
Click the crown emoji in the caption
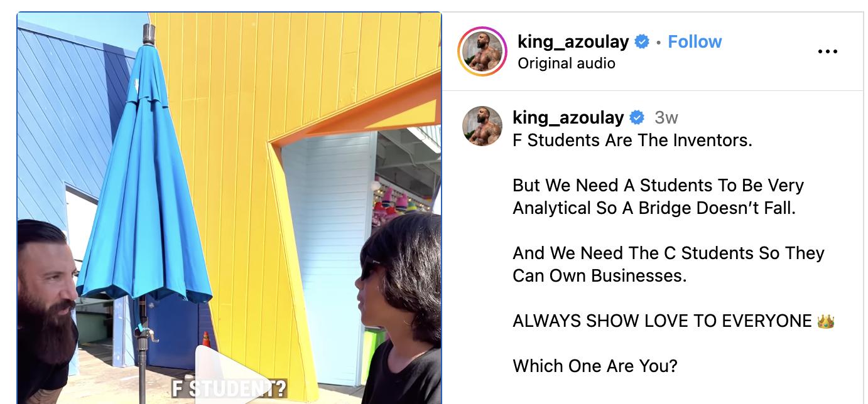826,321
